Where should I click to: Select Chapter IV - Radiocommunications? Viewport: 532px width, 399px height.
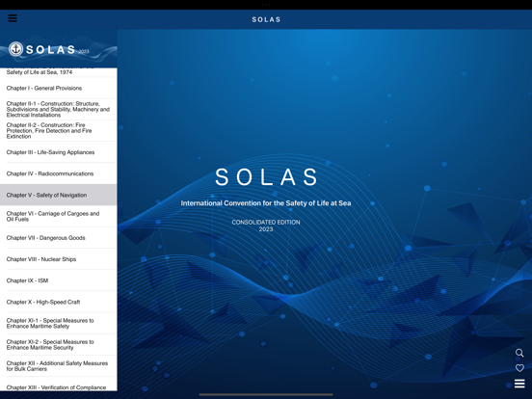[x=59, y=173]
